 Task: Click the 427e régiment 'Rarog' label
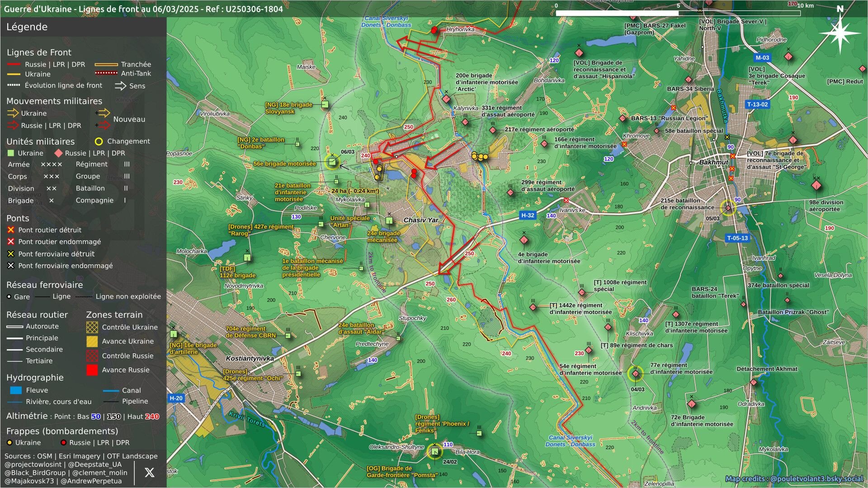tap(261, 230)
